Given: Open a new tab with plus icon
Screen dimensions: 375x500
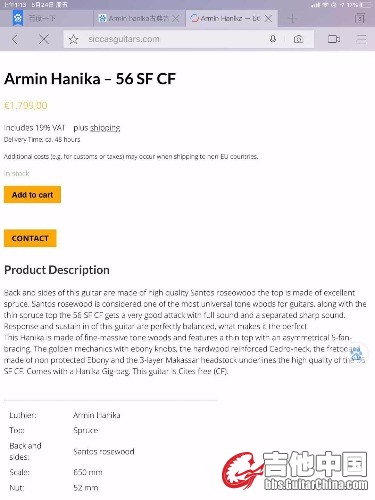Looking at the screenshot, I should (292, 18).
